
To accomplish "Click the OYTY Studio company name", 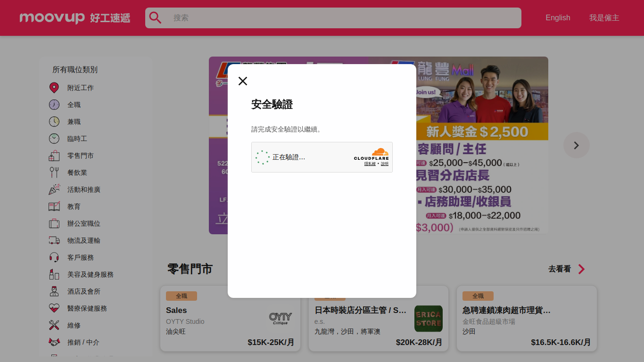I will point(185,321).
